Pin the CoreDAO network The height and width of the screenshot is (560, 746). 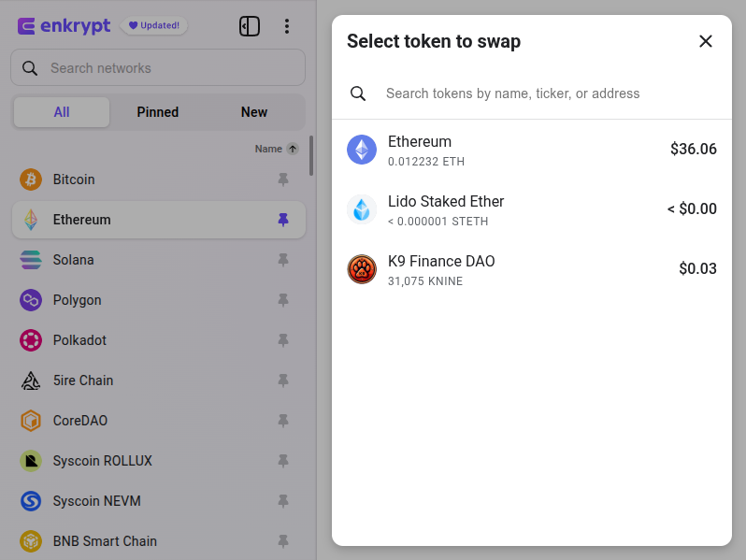point(283,421)
